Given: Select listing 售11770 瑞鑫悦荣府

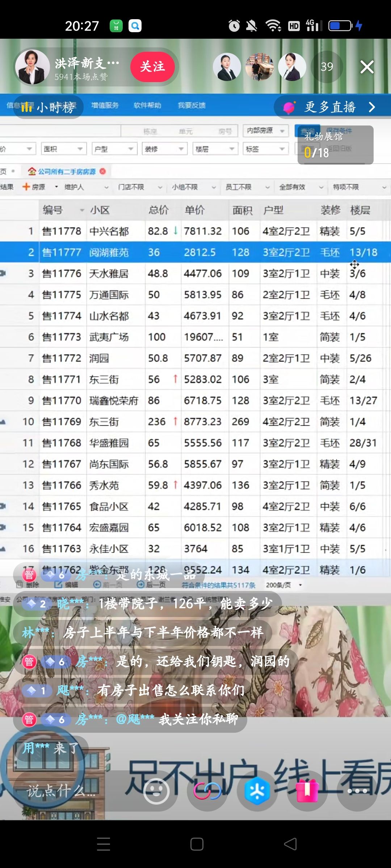Looking at the screenshot, I should (195, 400).
